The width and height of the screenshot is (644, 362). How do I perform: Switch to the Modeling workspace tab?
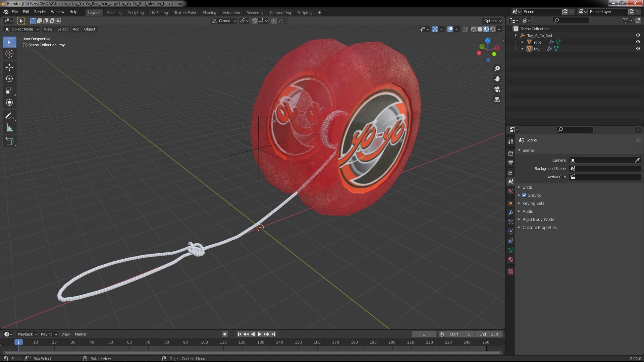[x=114, y=13]
